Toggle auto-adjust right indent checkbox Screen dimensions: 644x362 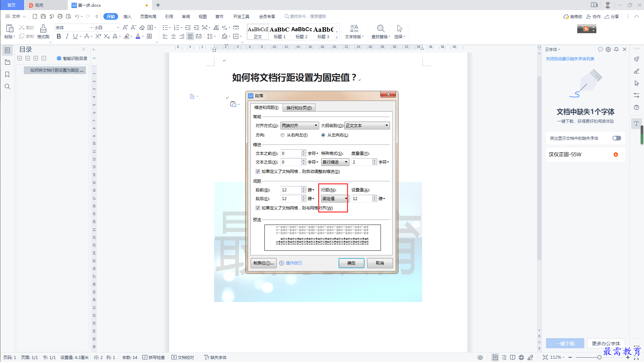pyautogui.click(x=258, y=171)
